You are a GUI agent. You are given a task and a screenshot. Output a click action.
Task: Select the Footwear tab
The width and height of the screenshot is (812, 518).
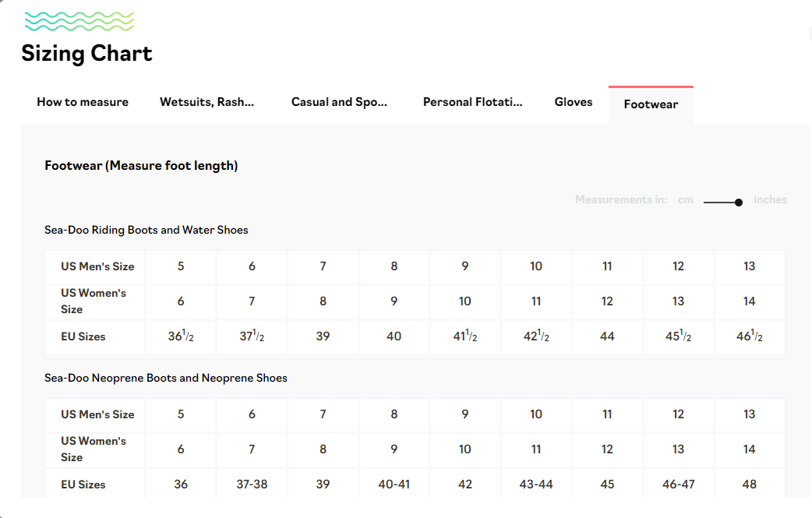coord(651,104)
